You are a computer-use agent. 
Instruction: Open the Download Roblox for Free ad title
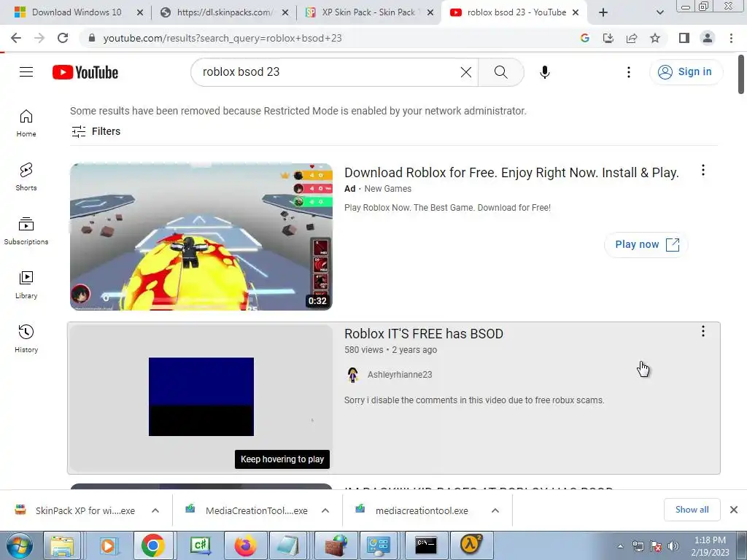(x=511, y=172)
